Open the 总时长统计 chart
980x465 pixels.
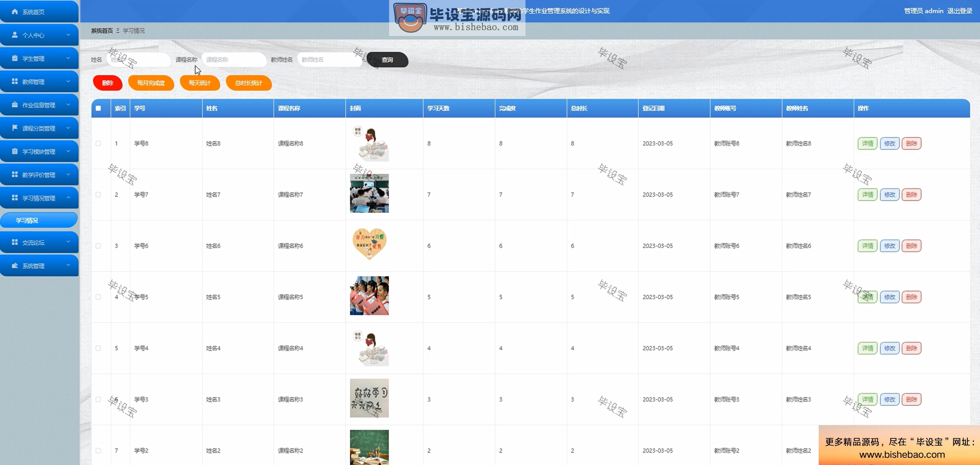click(249, 83)
